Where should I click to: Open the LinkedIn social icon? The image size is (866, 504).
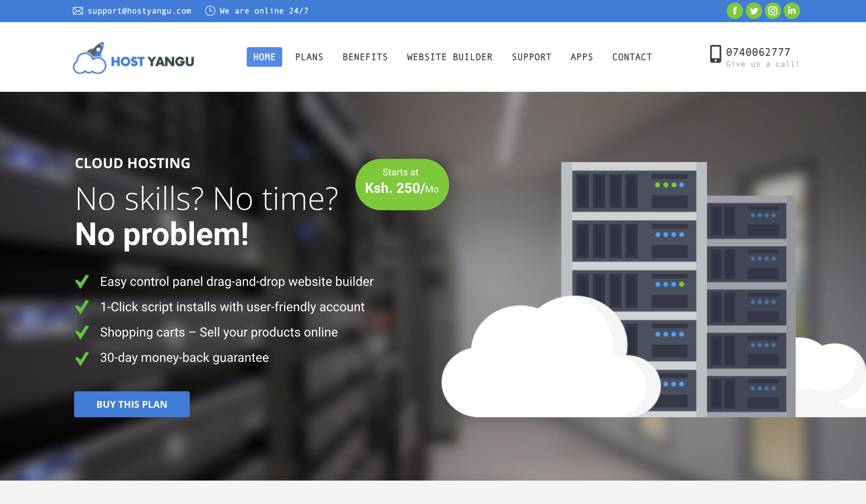(x=792, y=11)
